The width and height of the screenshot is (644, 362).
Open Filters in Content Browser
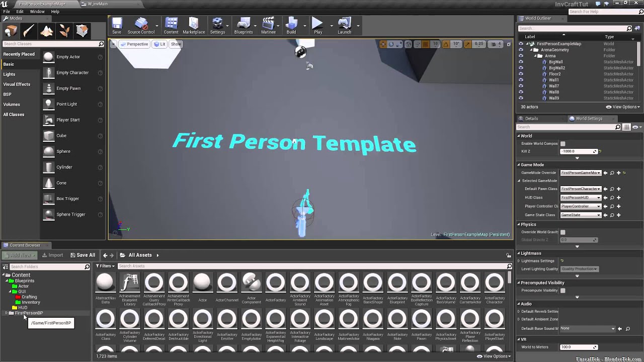(x=105, y=266)
